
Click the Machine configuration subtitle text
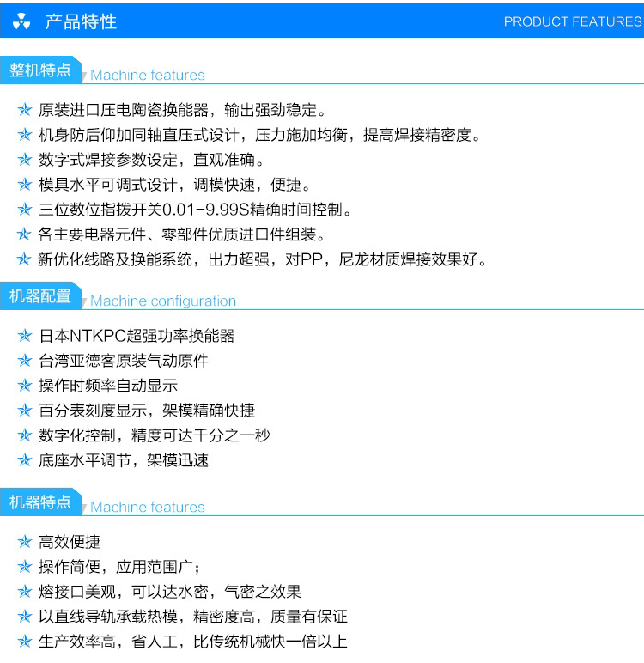(163, 301)
